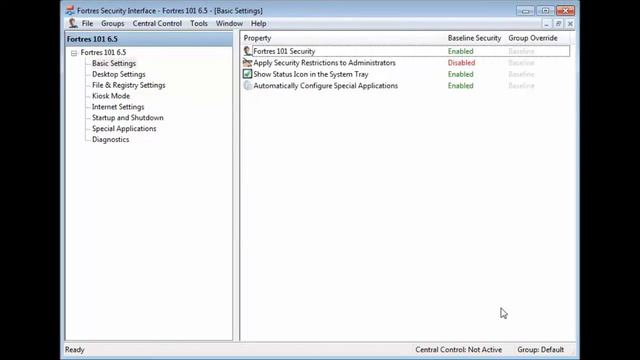The height and width of the screenshot is (360, 640).
Task: Close the Fortres Security Interface window
Action: click(565, 11)
